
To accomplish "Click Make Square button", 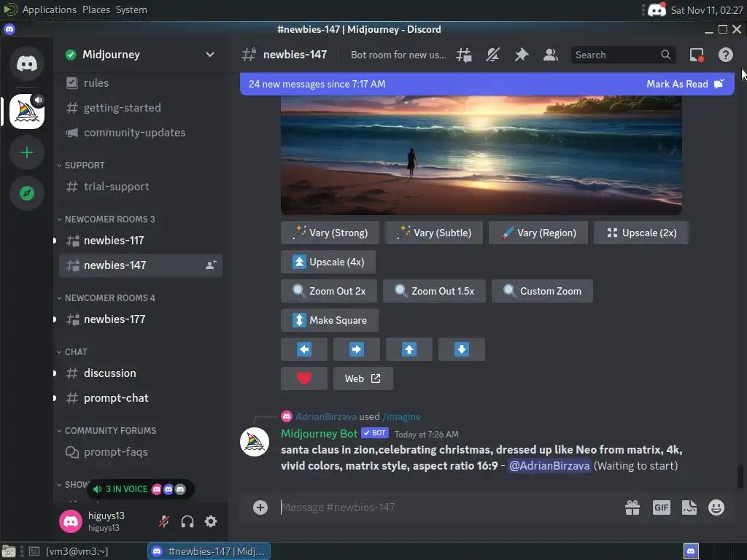I will 330,320.
